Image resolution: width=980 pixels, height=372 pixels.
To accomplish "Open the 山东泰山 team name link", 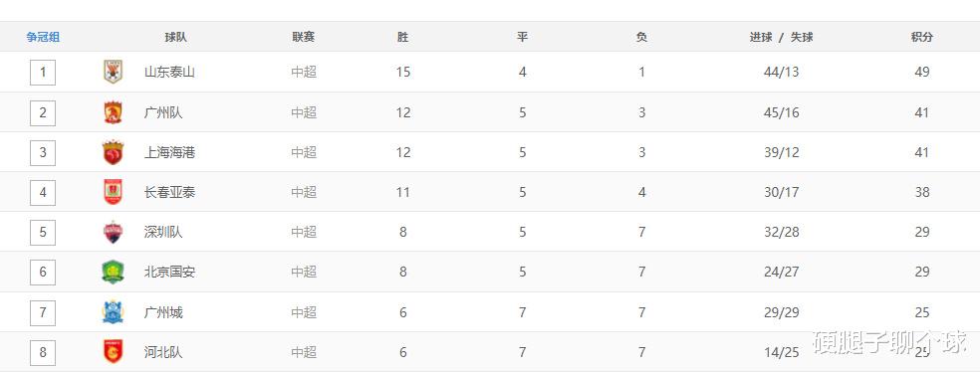I will coord(169,72).
